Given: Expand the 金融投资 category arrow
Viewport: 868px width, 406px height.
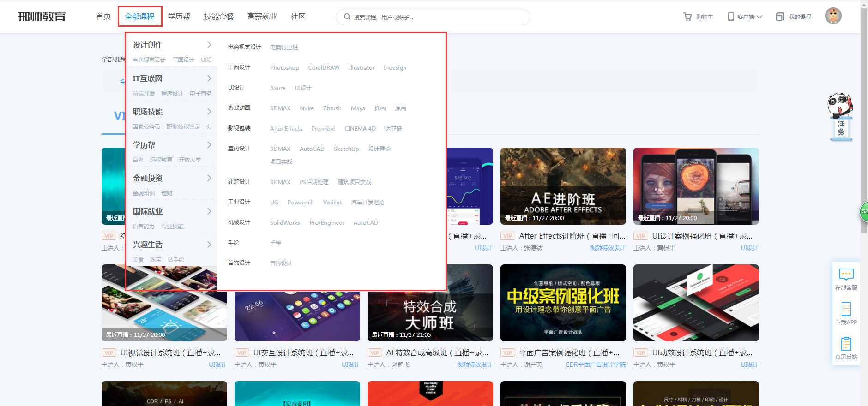Looking at the screenshot, I should point(209,178).
